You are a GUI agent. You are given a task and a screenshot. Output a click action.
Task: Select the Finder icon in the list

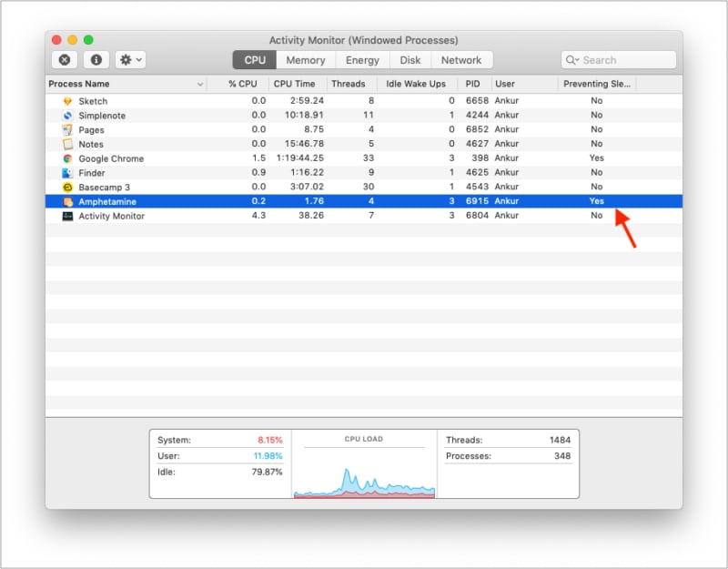pyautogui.click(x=66, y=173)
